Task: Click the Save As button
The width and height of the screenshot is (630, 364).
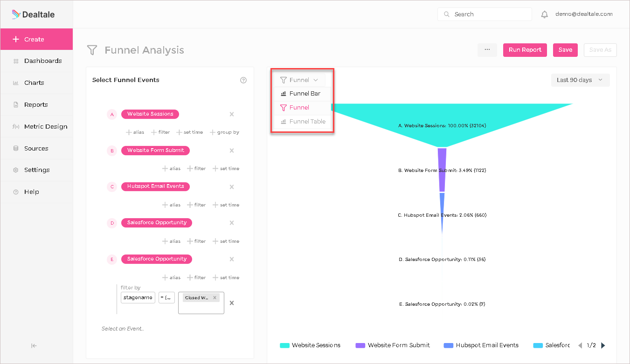Action: tap(600, 50)
